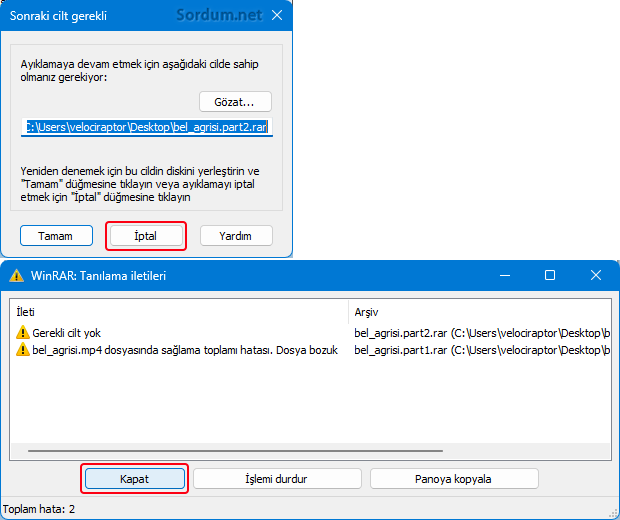Click the horizontal scrollbar in message list

[x=235, y=450]
